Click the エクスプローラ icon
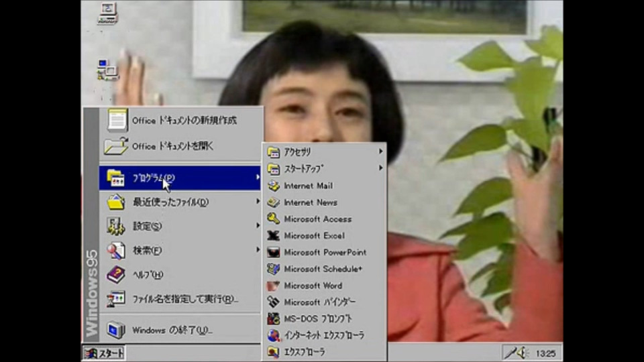 point(274,352)
